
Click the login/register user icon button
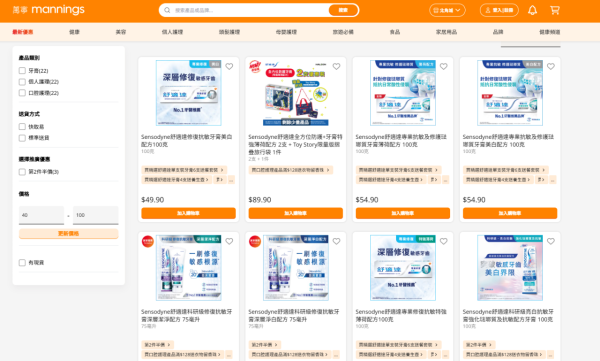point(499,10)
